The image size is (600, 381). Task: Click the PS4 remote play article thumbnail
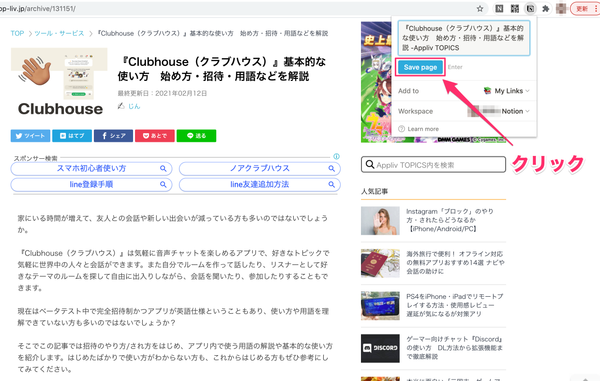[x=380, y=306]
